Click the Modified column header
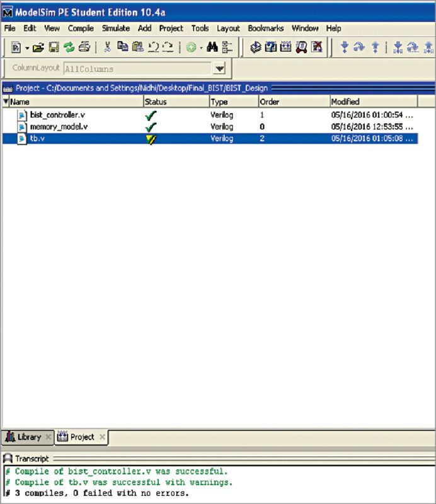The width and height of the screenshot is (436, 504). pos(345,101)
